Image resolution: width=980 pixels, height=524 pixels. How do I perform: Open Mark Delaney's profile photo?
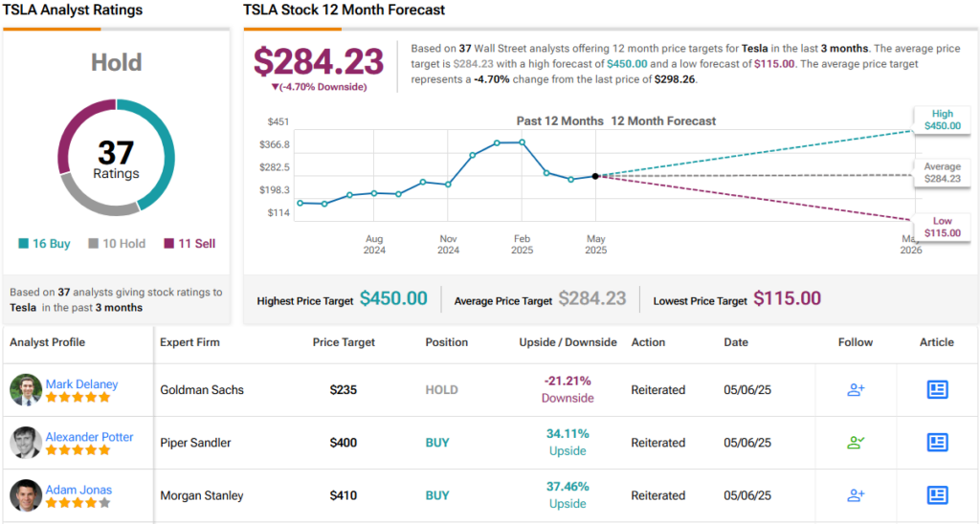pos(26,390)
